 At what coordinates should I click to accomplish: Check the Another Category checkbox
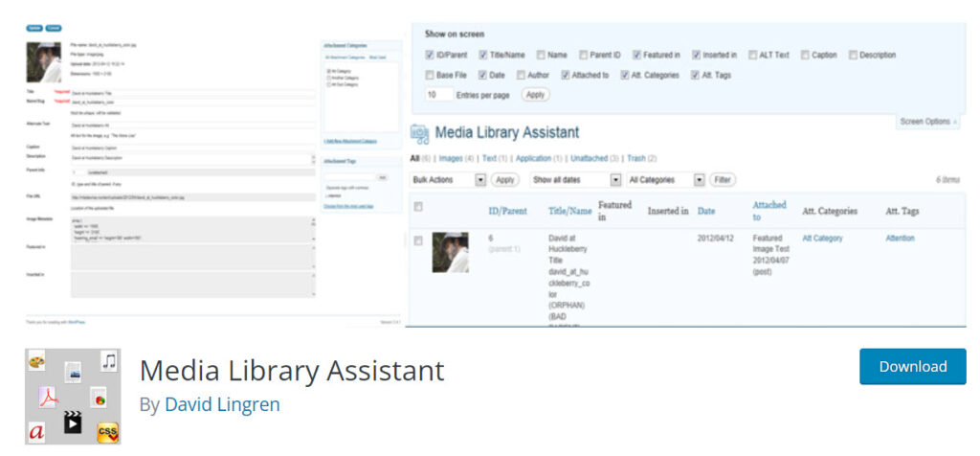click(329, 78)
